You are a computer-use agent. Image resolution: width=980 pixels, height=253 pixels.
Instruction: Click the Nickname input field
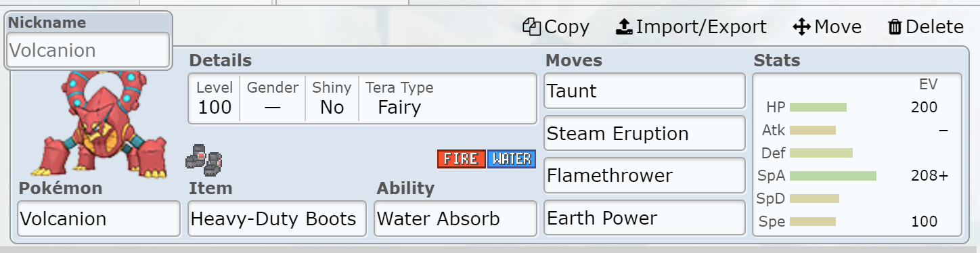click(88, 50)
